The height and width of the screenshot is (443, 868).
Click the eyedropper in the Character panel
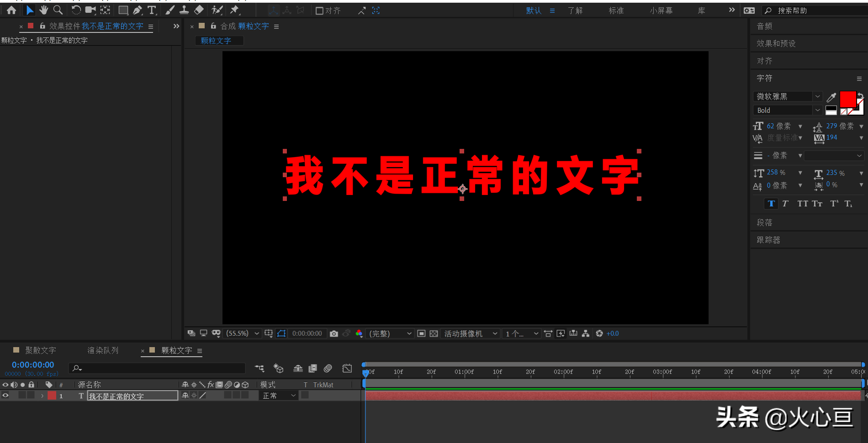pos(831,97)
